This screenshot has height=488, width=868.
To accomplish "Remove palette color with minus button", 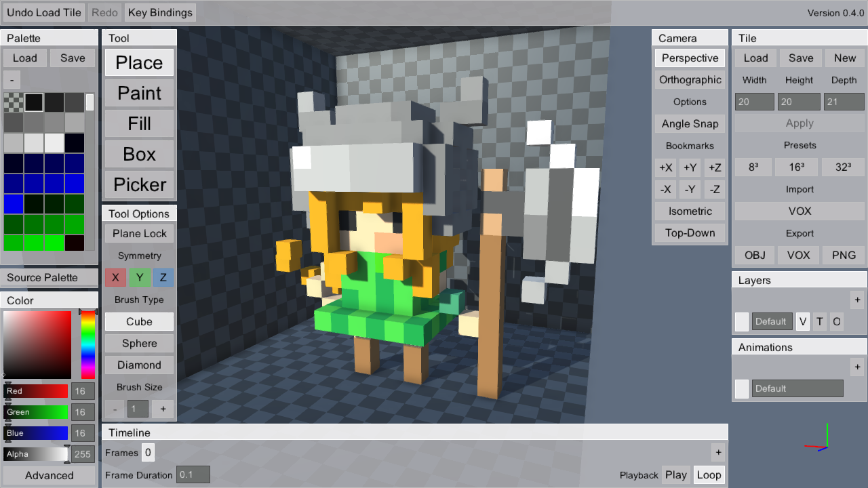I will point(12,80).
